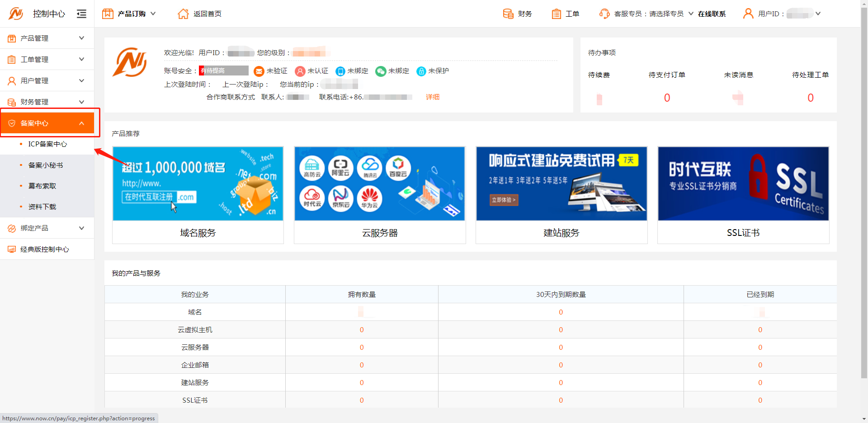Viewport: 868px width, 423px height.
Task: Click the 财务管理 sidebar icon
Action: coord(12,102)
